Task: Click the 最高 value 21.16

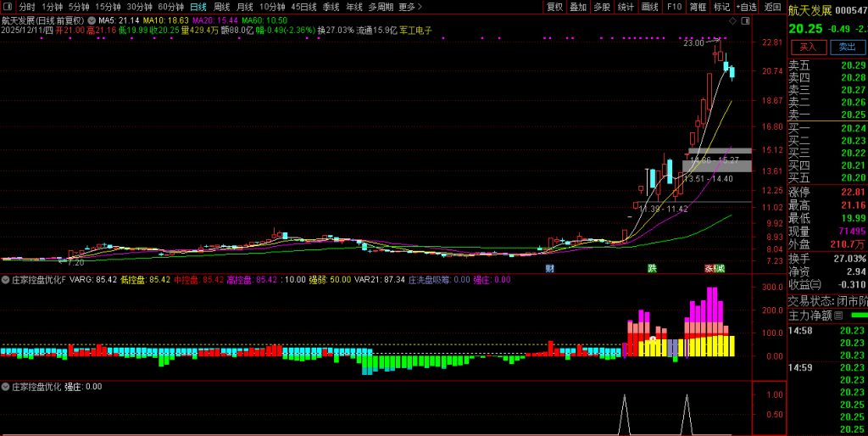Action: pyautogui.click(x=854, y=205)
